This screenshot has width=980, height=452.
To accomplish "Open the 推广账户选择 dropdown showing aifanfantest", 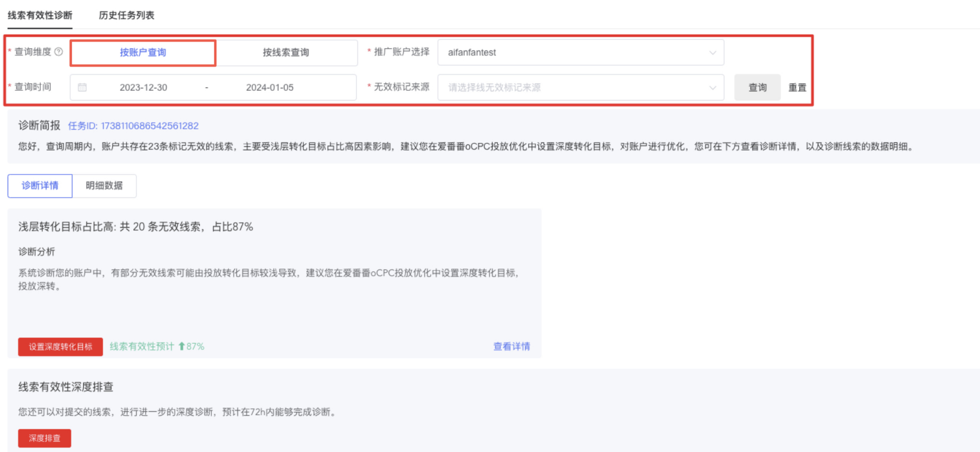I will (x=580, y=53).
